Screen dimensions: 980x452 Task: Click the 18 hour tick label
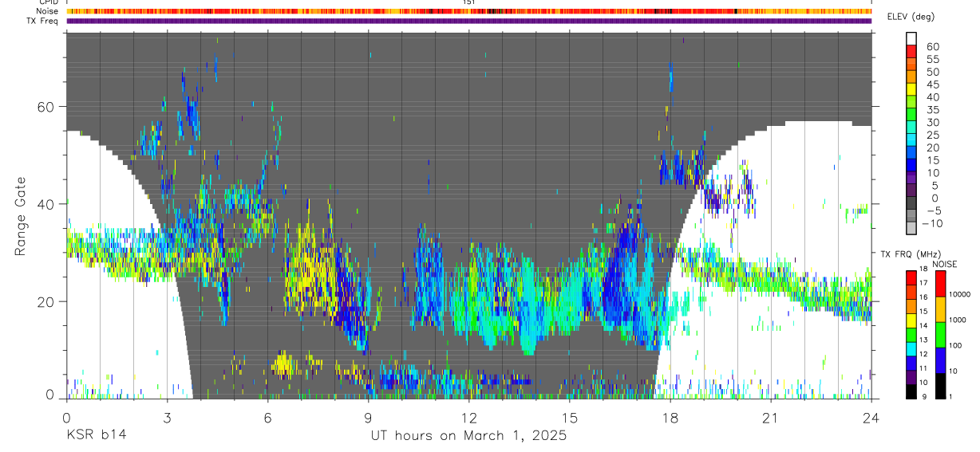670,416
